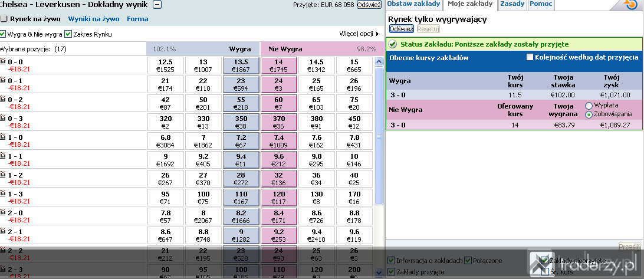
Task: Toggle the Połączone checkbox
Action: click(x=468, y=261)
